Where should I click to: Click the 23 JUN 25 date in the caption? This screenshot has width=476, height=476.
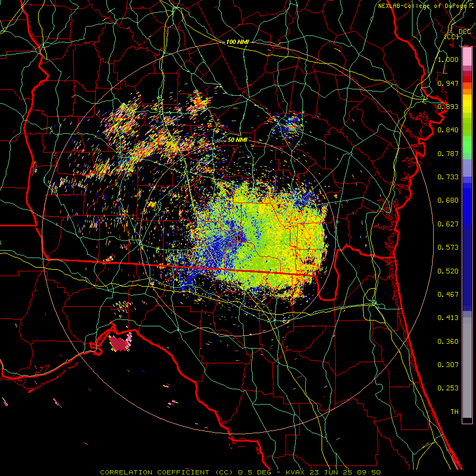point(332,472)
